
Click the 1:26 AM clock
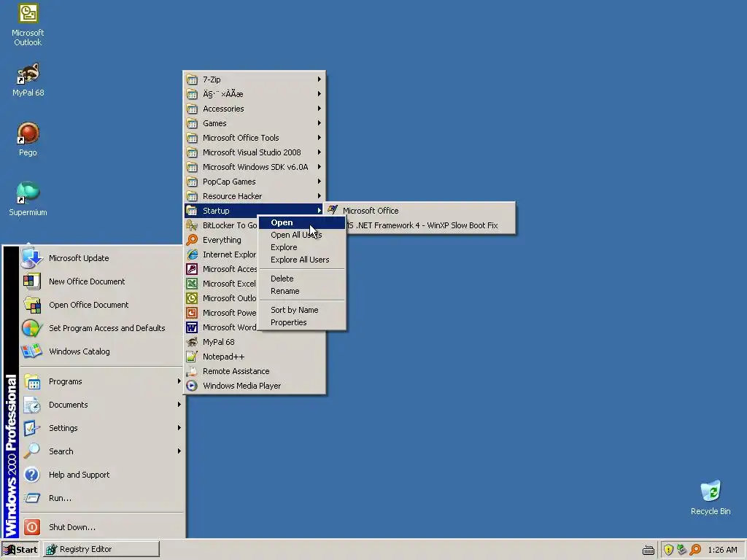coord(722,550)
